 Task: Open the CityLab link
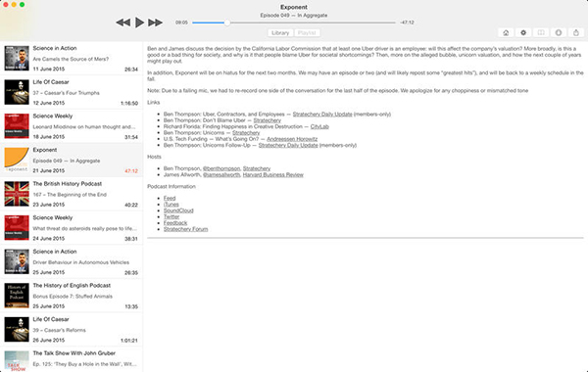coord(319,126)
